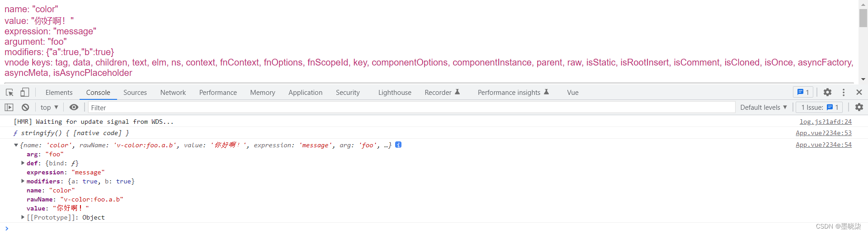
Task: Show the console sidebar icon
Action: point(9,107)
